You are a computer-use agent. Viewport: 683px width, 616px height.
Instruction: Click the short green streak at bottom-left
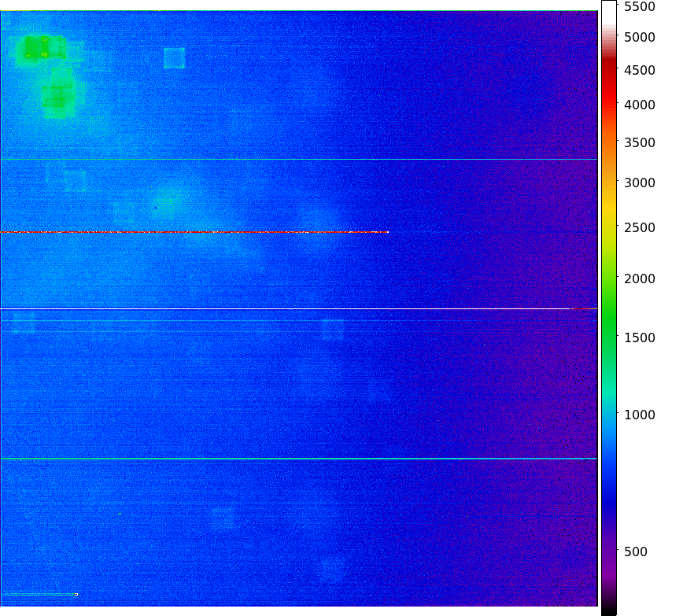(39, 594)
